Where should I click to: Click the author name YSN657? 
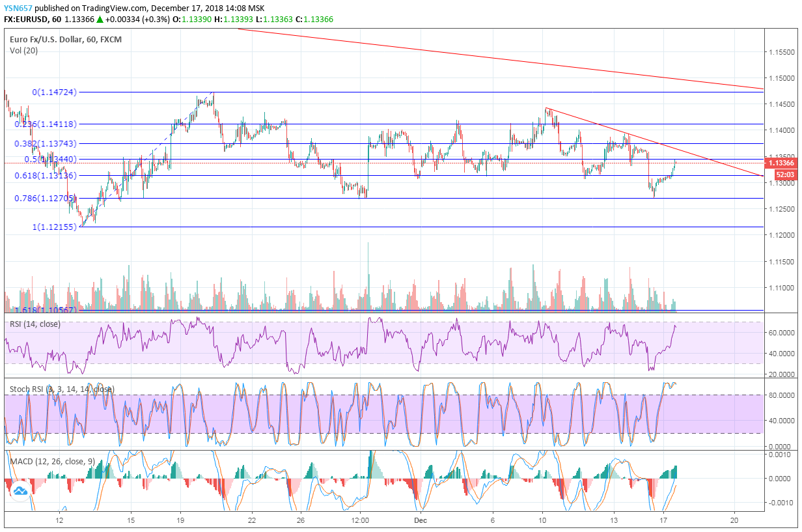point(19,8)
